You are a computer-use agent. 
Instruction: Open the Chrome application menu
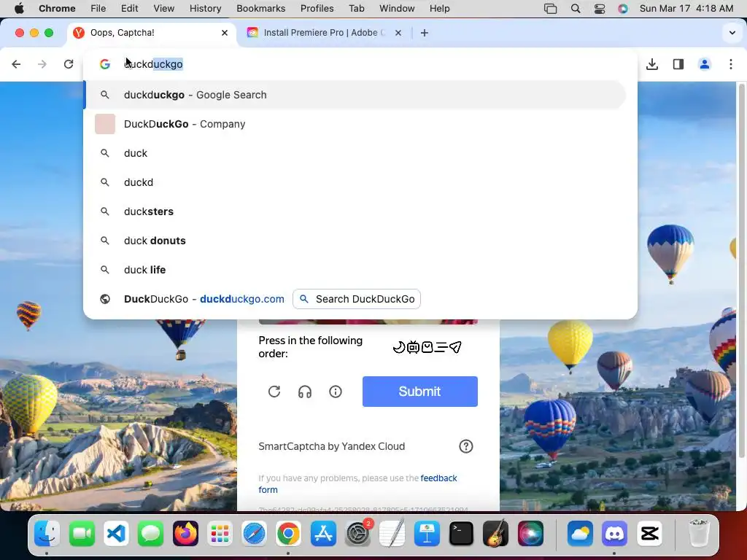pos(57,9)
